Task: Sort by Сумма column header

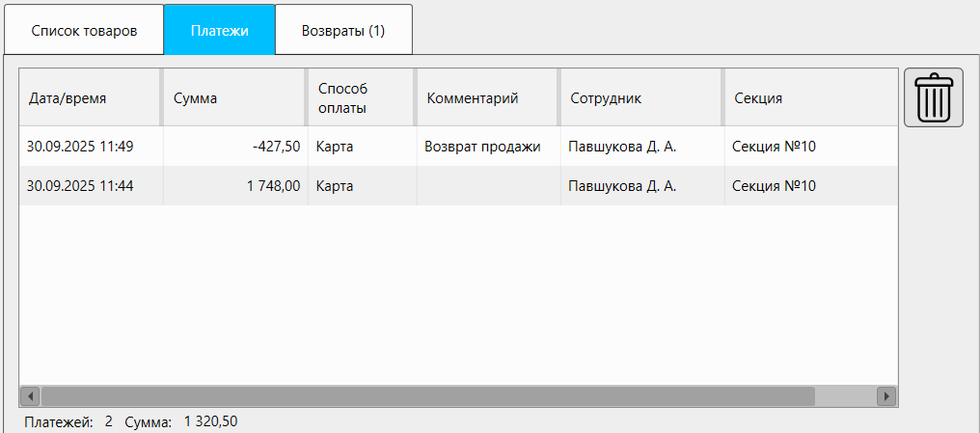Action: pyautogui.click(x=232, y=97)
